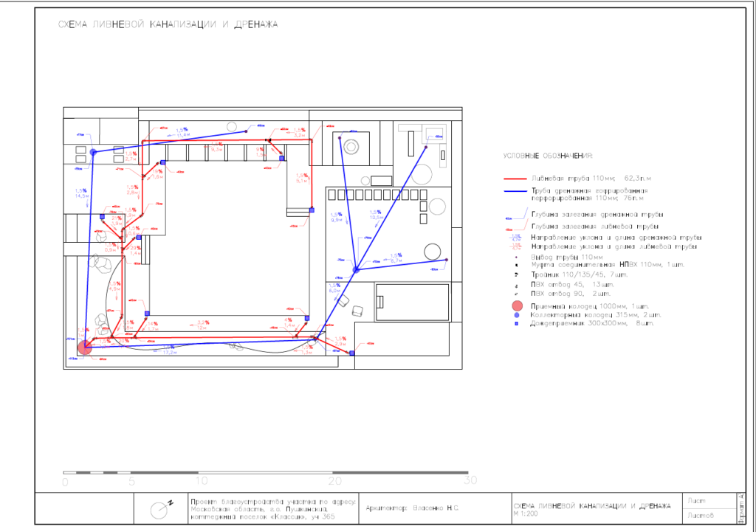Select the red Приемный колодец symbol in the legend
Image resolution: width=756 pixels, height=532 pixels.
click(517, 305)
